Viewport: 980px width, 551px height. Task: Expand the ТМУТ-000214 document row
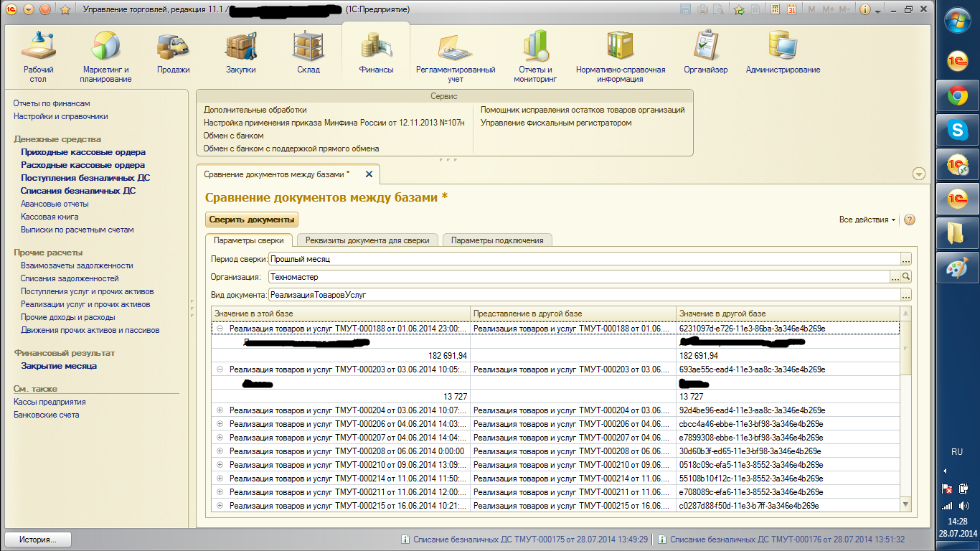pos(220,479)
